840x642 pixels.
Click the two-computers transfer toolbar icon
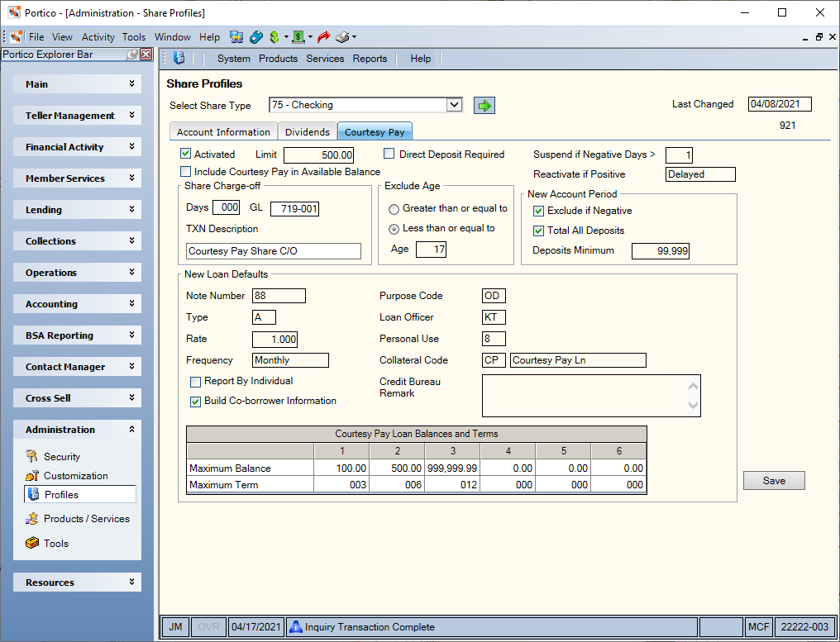(x=236, y=36)
